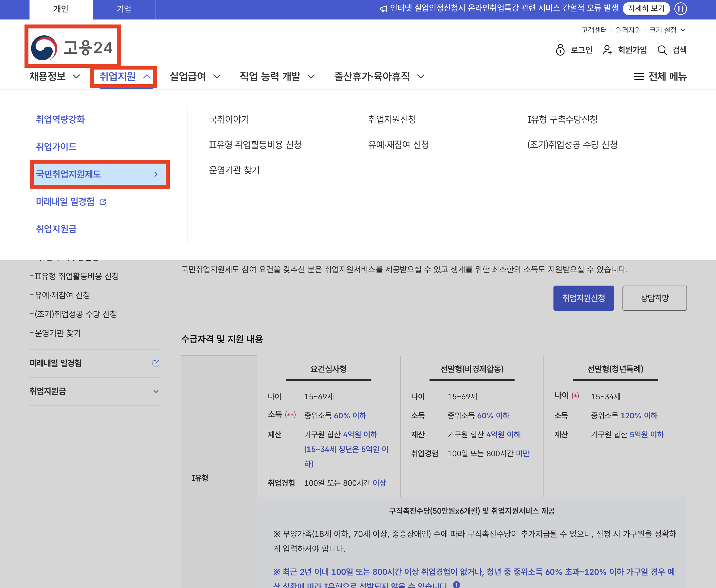Switch to the 기업 tab
Viewport: 716px width, 588px height.
click(124, 9)
